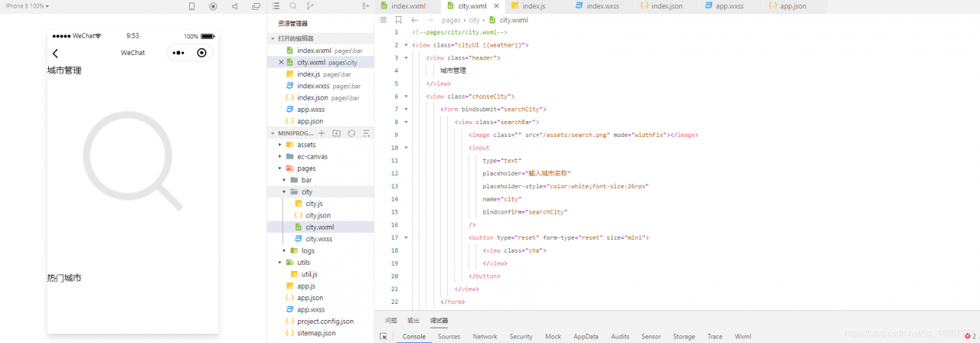Open the 问题 panel tab

tap(391, 321)
